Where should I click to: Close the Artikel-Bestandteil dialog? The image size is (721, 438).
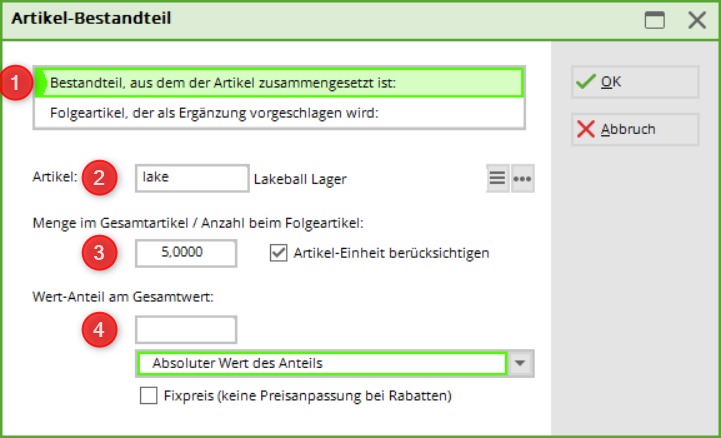[697, 20]
